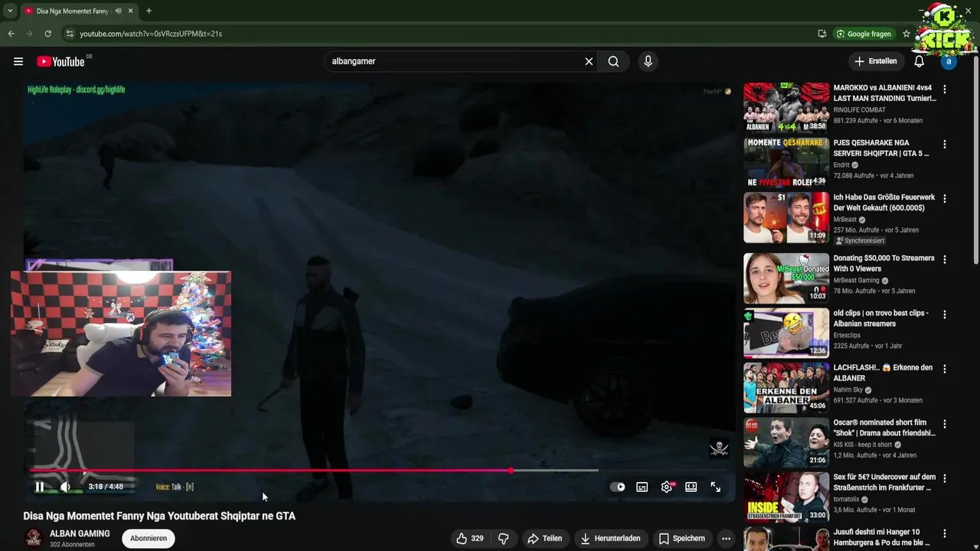Open options for Sex für 5€ video
Image resolution: width=980 pixels, height=551 pixels.
pyautogui.click(x=944, y=478)
